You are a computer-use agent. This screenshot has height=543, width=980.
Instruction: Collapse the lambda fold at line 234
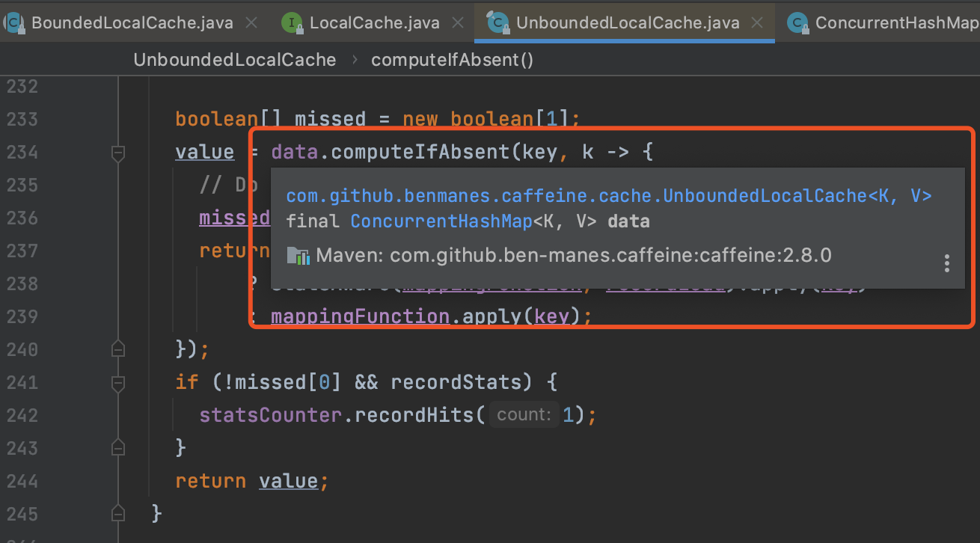[x=117, y=153]
